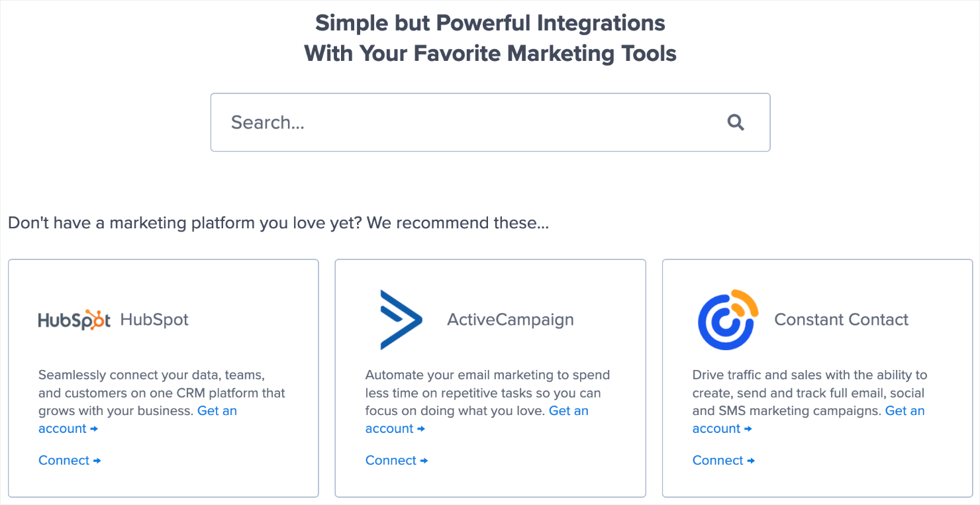Click the HubSpot title text
980x505 pixels.
tap(154, 319)
